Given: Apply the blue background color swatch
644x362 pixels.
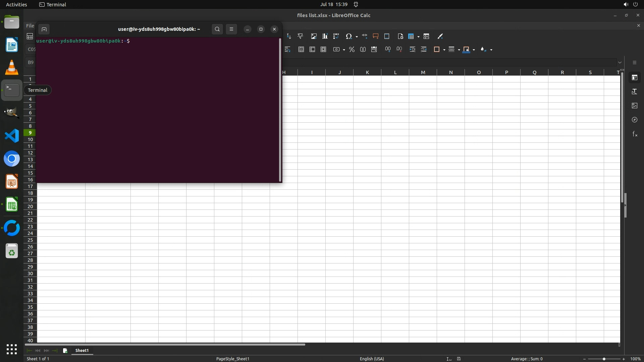Looking at the screenshot, I should (466, 50).
